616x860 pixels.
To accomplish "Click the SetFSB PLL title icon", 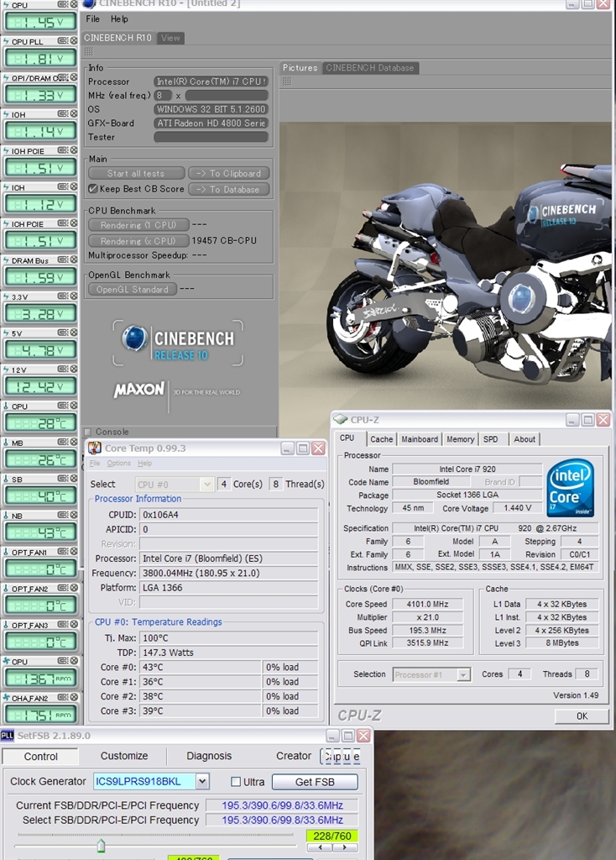I will pos(8,736).
